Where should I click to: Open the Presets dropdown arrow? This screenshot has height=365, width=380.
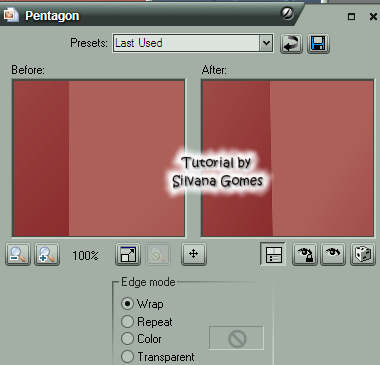[266, 43]
